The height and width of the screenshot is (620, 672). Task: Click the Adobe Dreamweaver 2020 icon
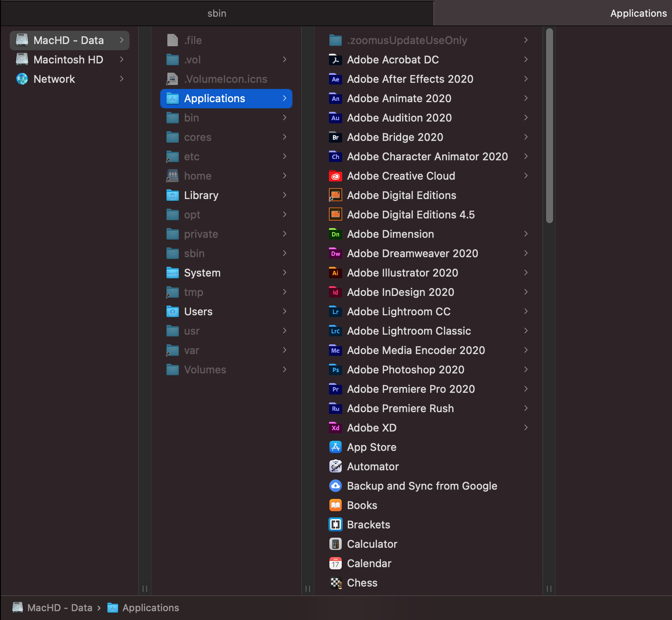coord(336,253)
